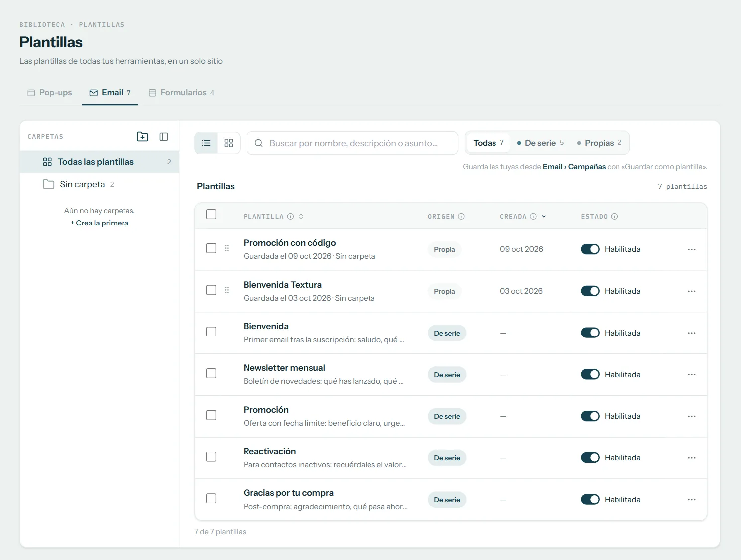Create a new folder with the folder-plus icon
The width and height of the screenshot is (741, 560).
coord(142,137)
